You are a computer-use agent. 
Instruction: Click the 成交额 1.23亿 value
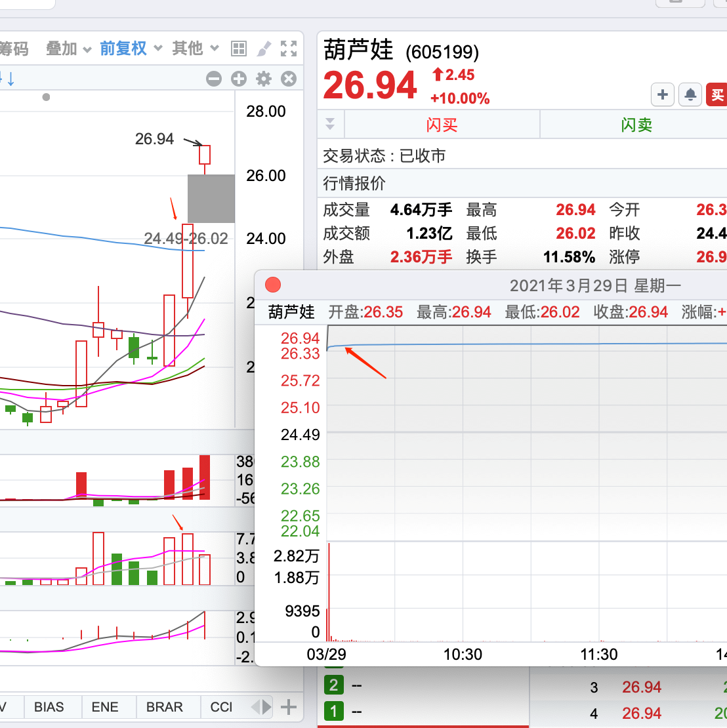pos(428,233)
